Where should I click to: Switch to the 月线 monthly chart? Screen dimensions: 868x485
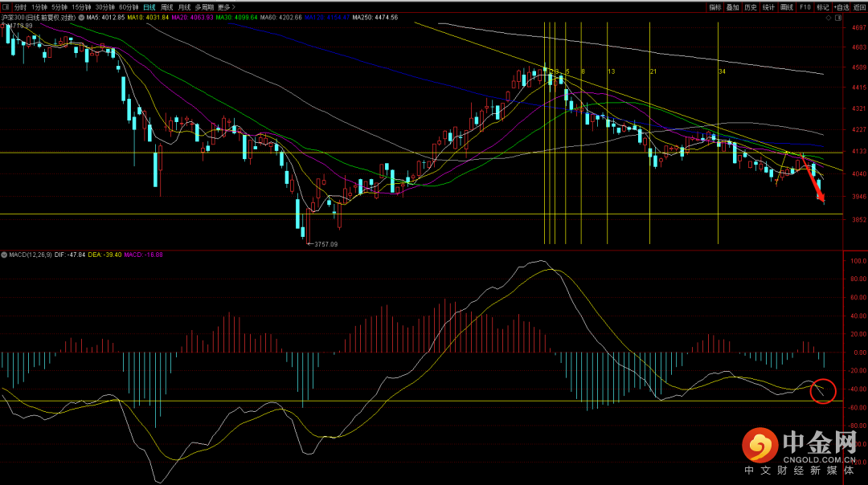point(185,6)
